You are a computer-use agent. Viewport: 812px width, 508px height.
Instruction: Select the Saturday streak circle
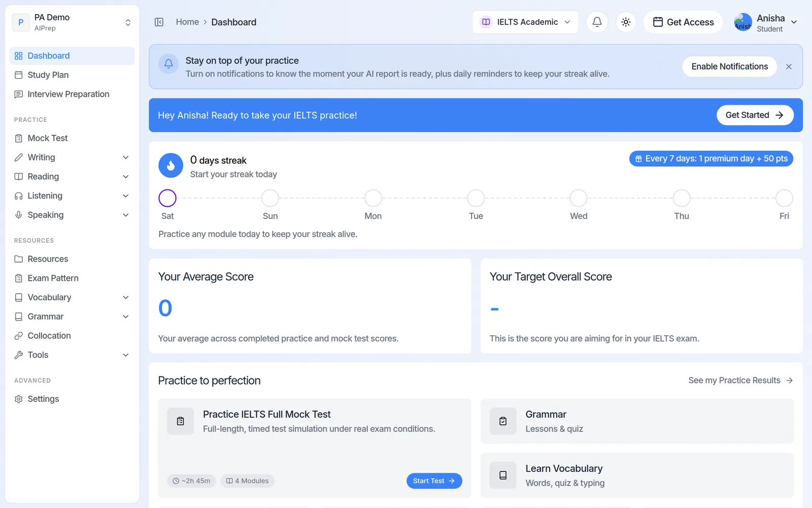point(167,198)
